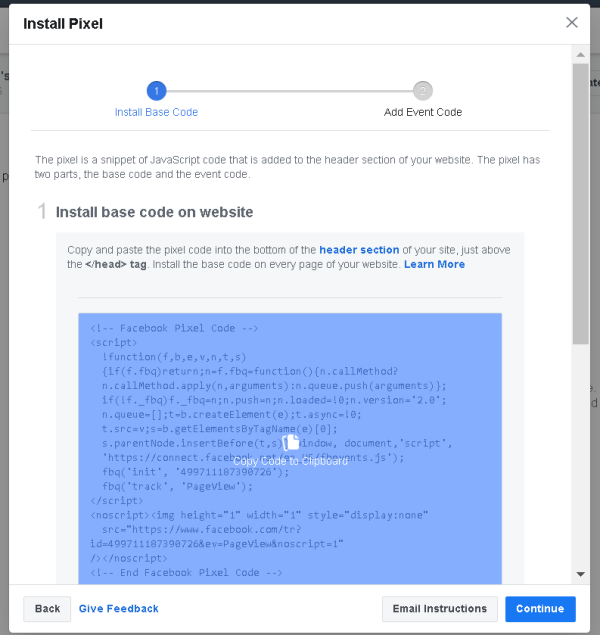
Task: Click the scrollbar down arrow
Action: pos(581,574)
